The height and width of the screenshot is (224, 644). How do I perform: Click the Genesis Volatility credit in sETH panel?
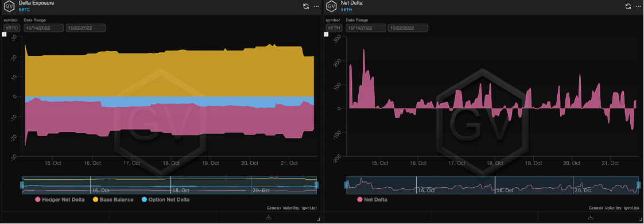(613, 208)
